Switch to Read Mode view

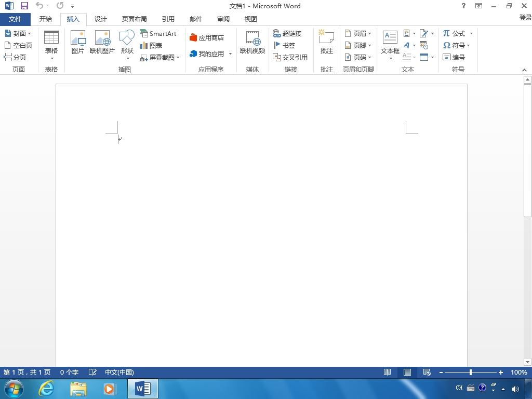click(x=387, y=372)
